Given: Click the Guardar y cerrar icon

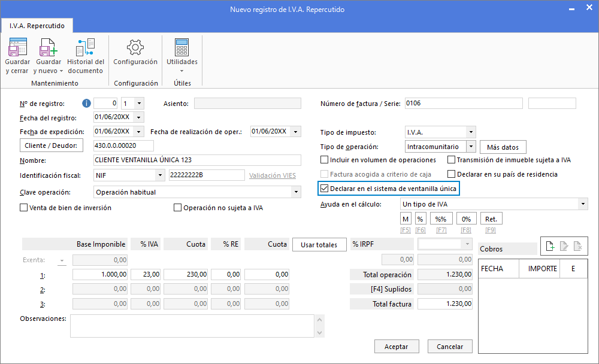Looking at the screenshot, I should pyautogui.click(x=17, y=47).
